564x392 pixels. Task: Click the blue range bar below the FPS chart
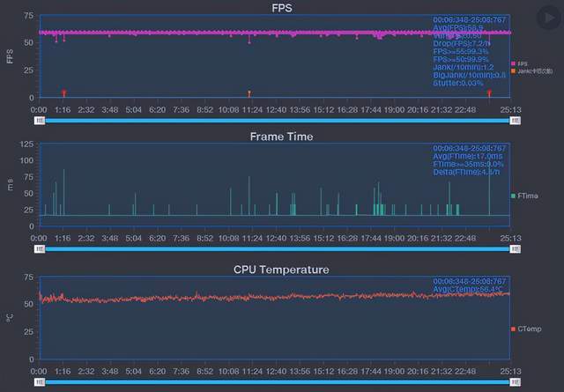coord(278,121)
